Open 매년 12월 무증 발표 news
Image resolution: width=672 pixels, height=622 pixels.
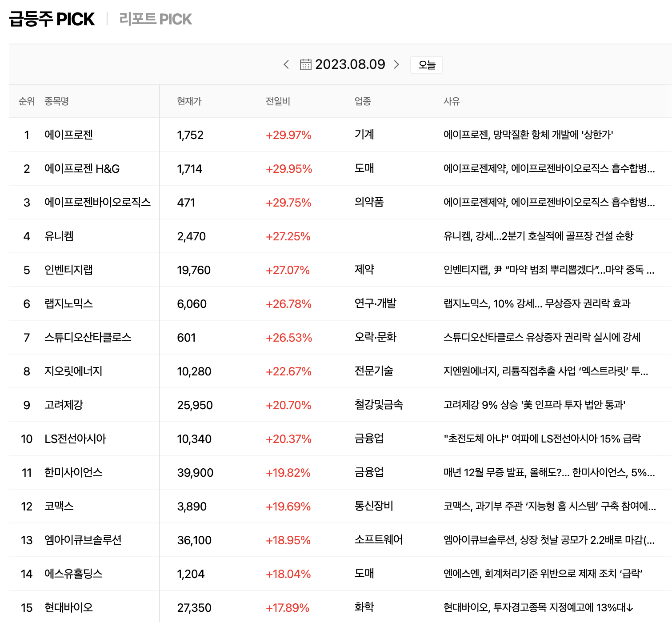pyautogui.click(x=549, y=472)
